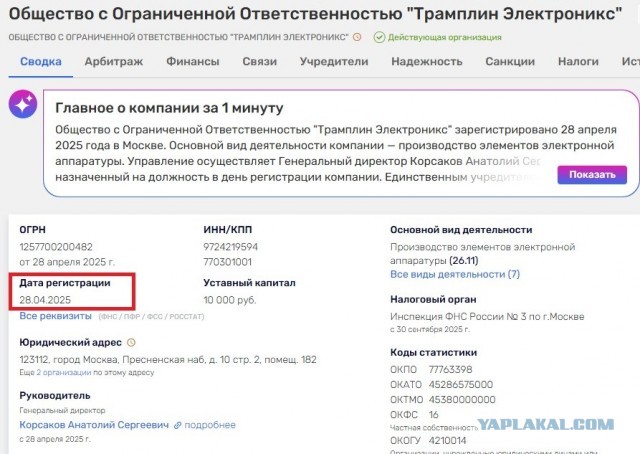The image size is (640, 454).
Task: Click the green checkmark status icon
Action: tap(379, 37)
